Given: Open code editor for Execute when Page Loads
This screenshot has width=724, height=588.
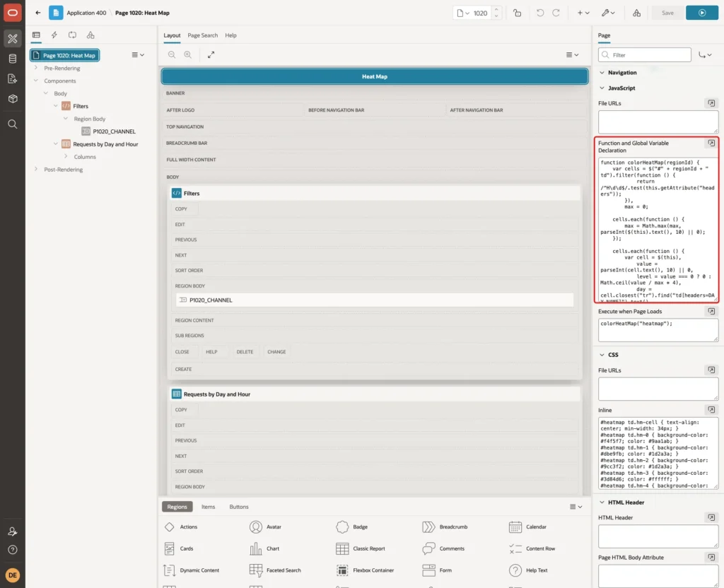Looking at the screenshot, I should [x=711, y=312].
